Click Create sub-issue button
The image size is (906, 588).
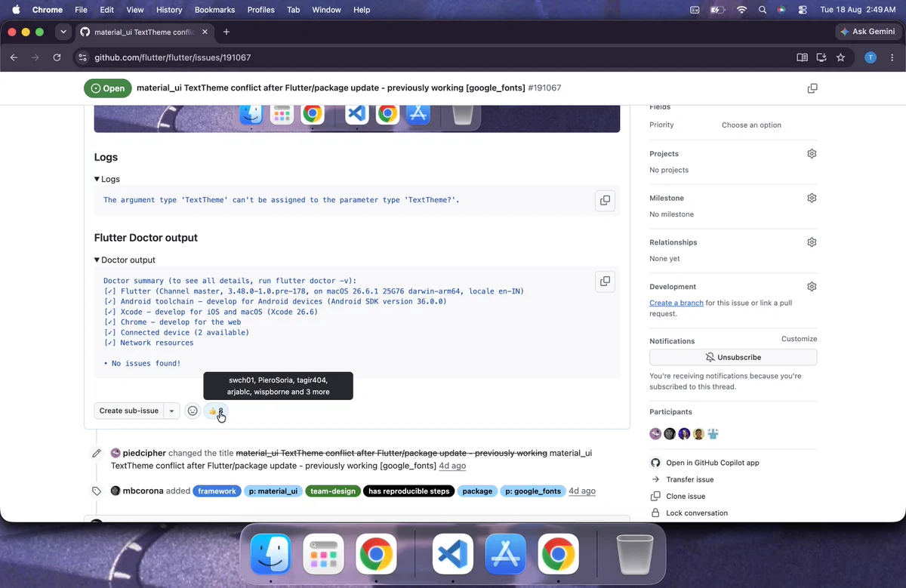[129, 411]
